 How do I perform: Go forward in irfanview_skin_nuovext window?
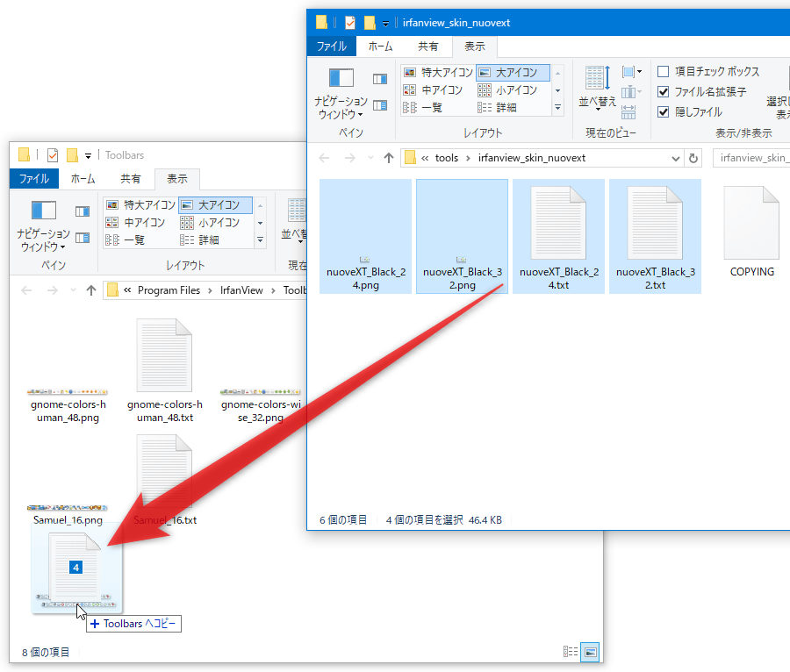click(349, 158)
